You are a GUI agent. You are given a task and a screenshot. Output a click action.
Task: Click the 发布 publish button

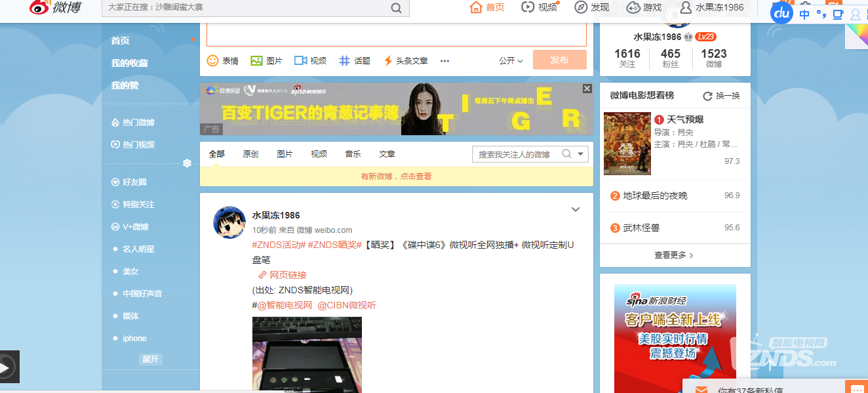[559, 60]
